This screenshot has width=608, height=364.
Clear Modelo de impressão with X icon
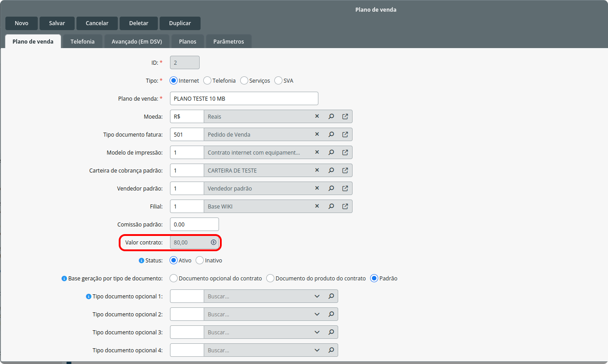pyautogui.click(x=317, y=152)
